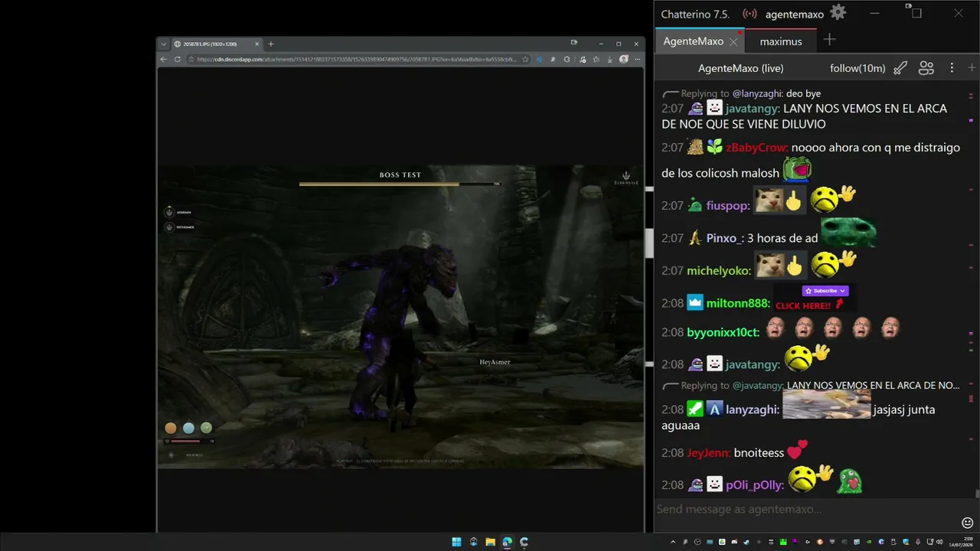This screenshot has height=551, width=980.
Task: Close the 205878 1.JPG browser tab
Action: click(x=256, y=44)
